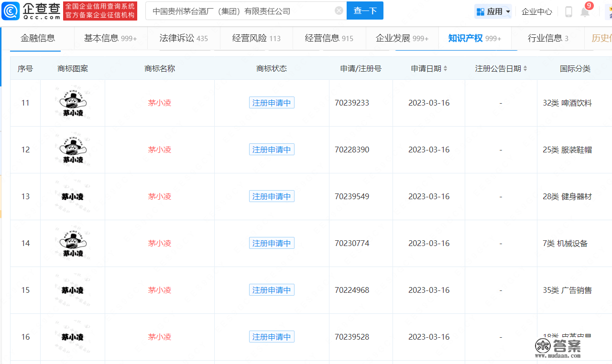Select registration number 70239549

352,196
